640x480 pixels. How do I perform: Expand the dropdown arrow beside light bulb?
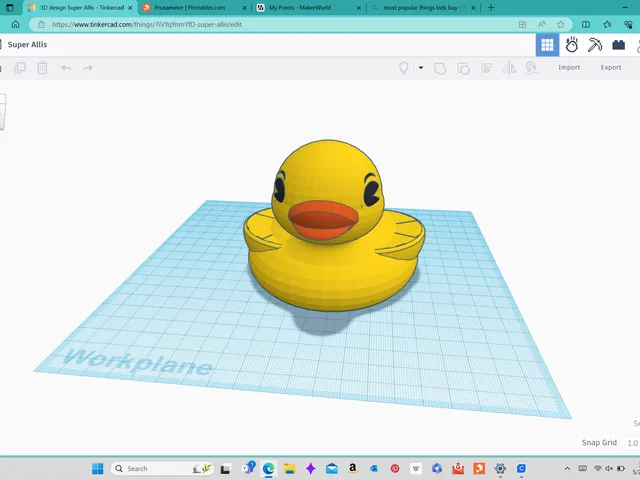[x=421, y=68]
